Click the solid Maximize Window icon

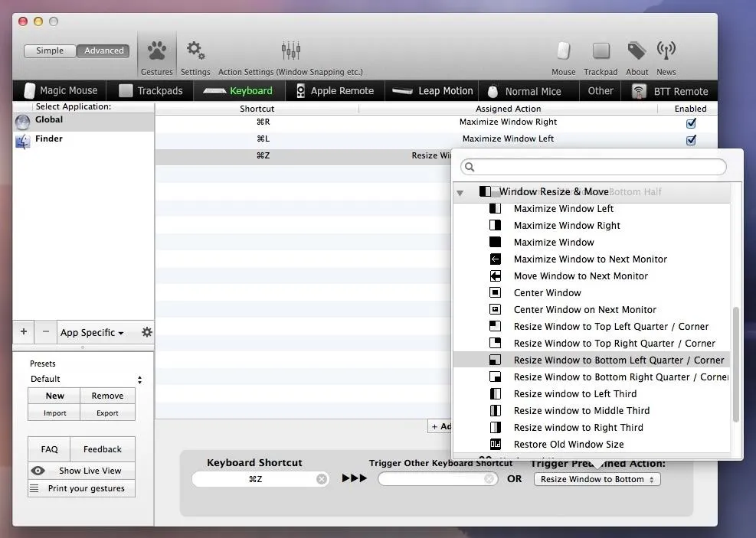pyautogui.click(x=495, y=243)
